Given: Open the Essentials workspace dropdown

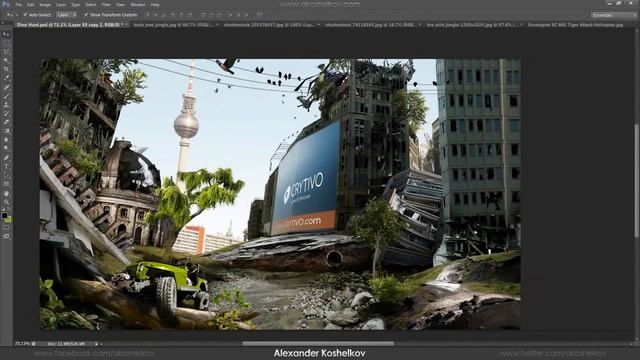Looking at the screenshot, I should 613,15.
